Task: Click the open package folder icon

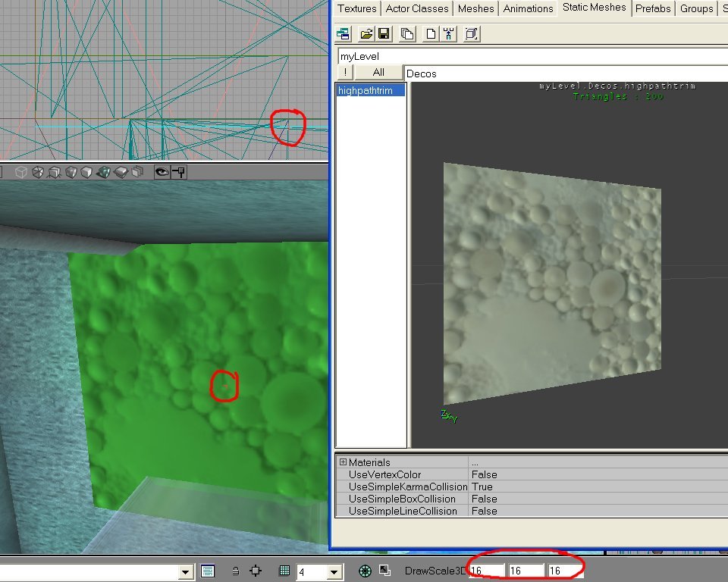Action: click(366, 33)
